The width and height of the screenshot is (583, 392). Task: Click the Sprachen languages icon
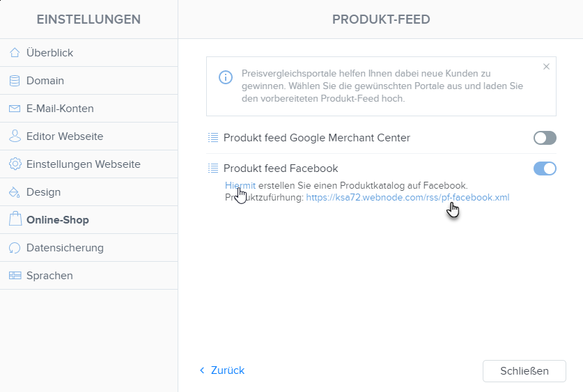pyautogui.click(x=15, y=276)
